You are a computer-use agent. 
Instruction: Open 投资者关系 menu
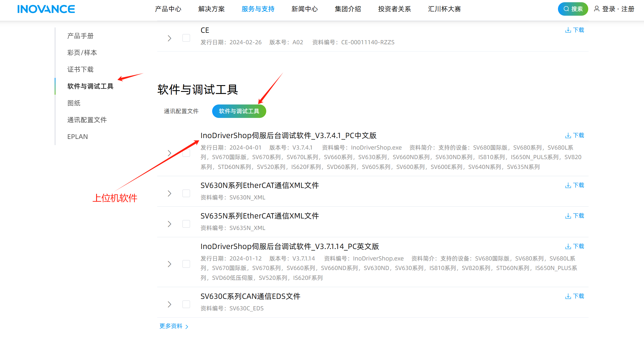pyautogui.click(x=395, y=9)
